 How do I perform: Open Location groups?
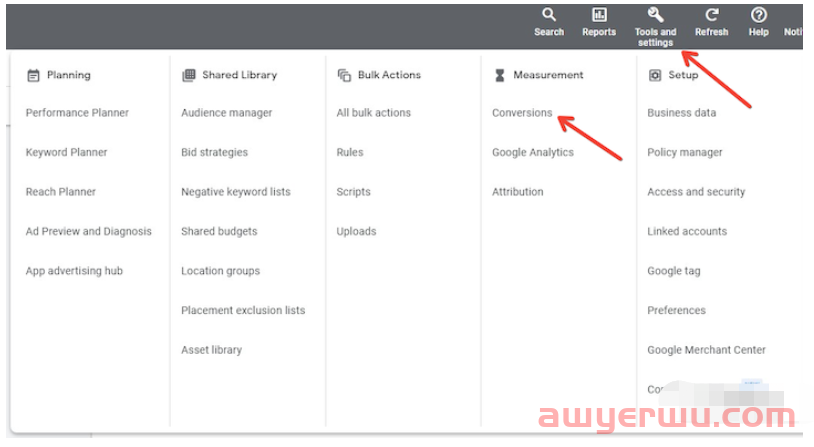click(x=221, y=270)
